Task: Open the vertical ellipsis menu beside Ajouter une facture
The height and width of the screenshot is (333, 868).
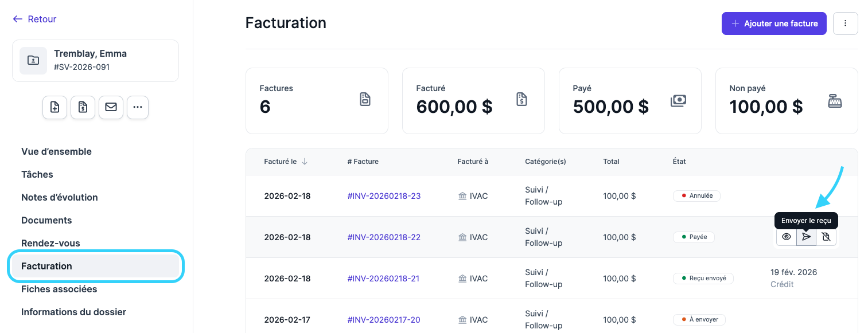Action: coord(845,23)
